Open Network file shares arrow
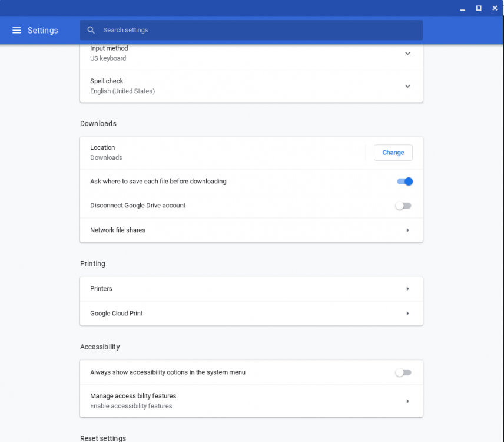 [x=407, y=230]
